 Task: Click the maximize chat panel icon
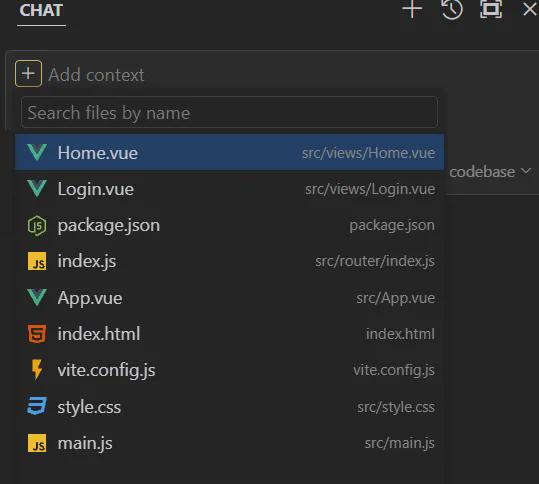pos(491,9)
